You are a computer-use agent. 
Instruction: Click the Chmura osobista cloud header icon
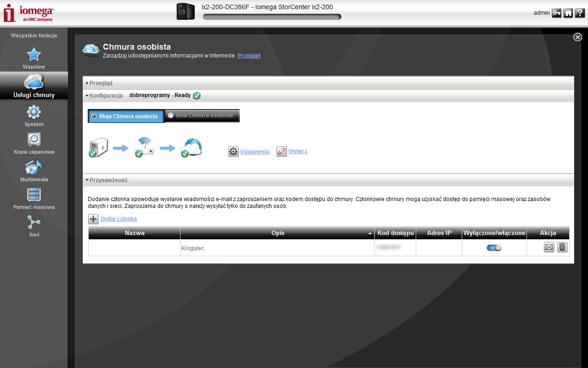point(91,50)
